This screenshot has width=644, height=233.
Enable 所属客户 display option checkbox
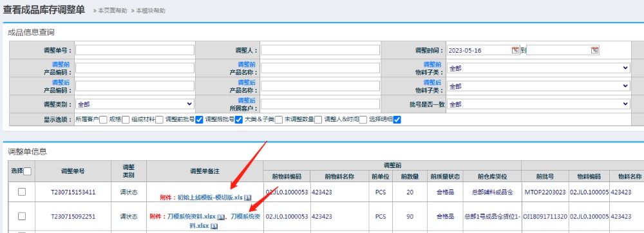tap(103, 120)
